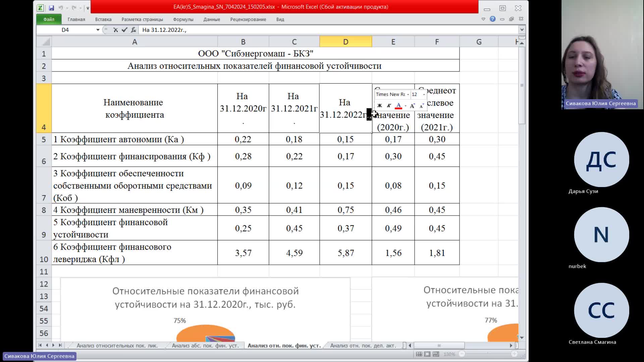
Task: Select the Анализ отн. пок. фин. уст. sheet
Action: pyautogui.click(x=284, y=346)
